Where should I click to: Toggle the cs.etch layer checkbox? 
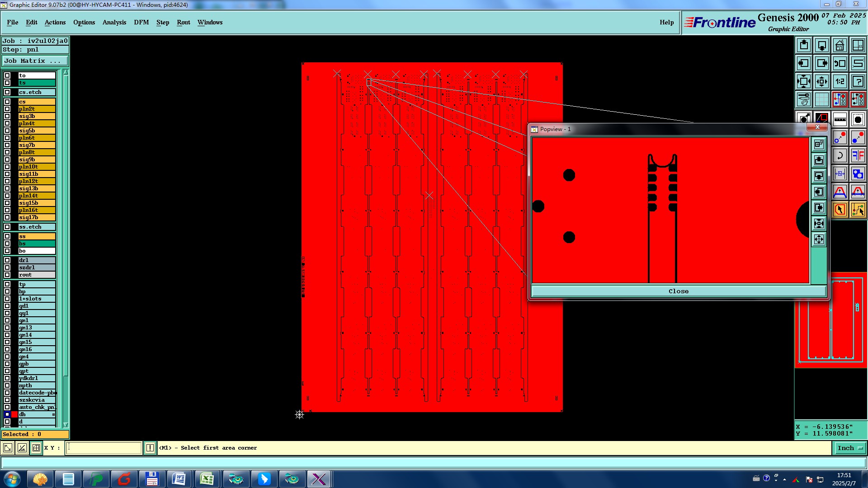coord(7,92)
